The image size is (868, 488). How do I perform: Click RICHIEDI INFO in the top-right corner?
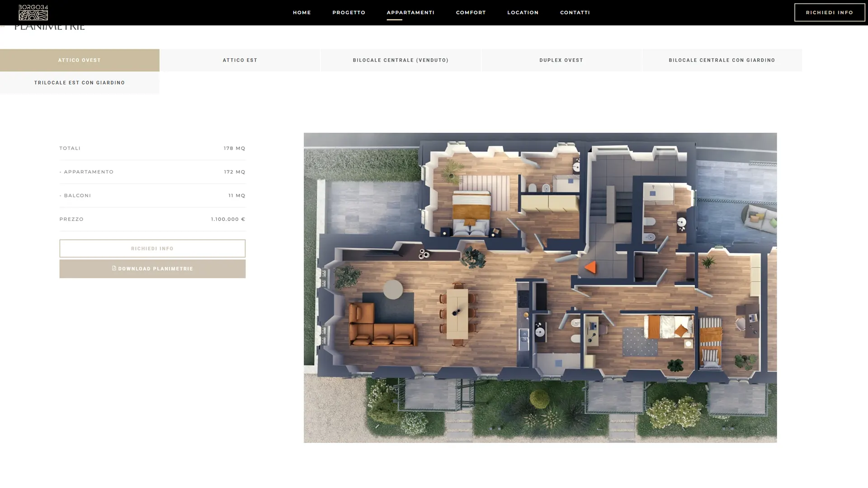(830, 12)
